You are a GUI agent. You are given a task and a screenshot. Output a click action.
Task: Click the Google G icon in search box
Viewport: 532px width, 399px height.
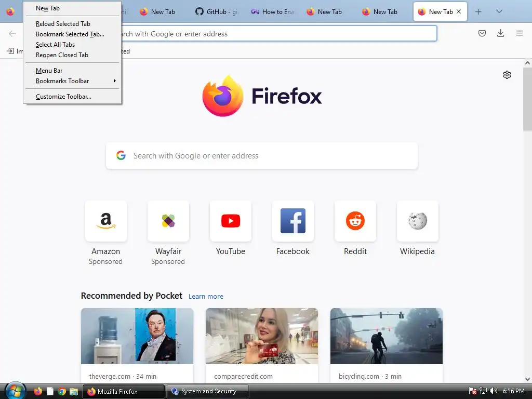coord(121,155)
